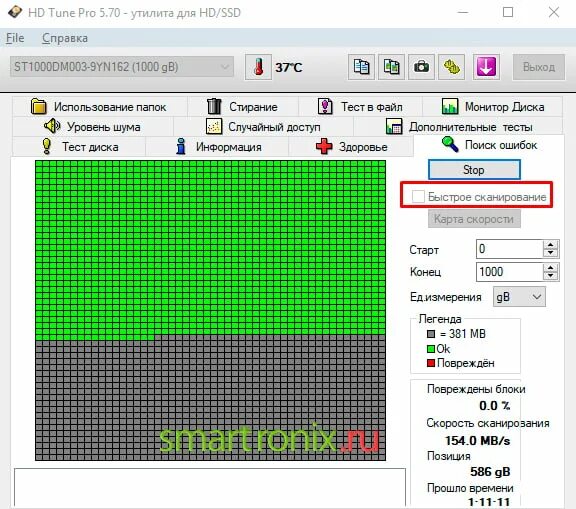Click the camera save screenshot icon
Screen dimensions: 576x509
421,67
